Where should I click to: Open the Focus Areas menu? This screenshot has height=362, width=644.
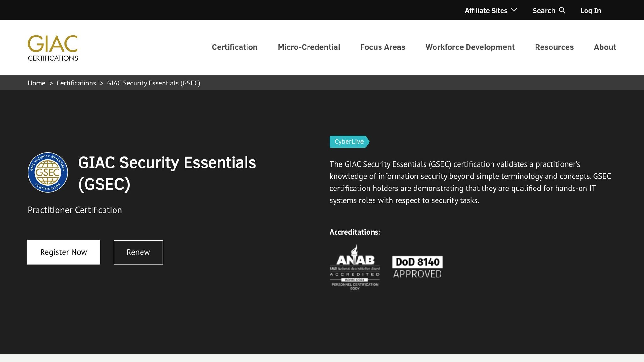pos(383,47)
